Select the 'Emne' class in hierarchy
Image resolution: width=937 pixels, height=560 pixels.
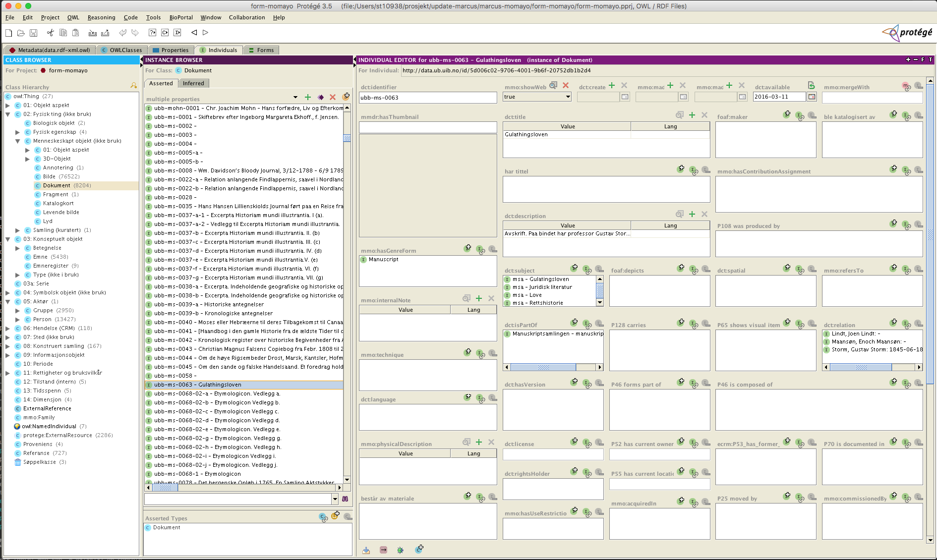(x=40, y=257)
